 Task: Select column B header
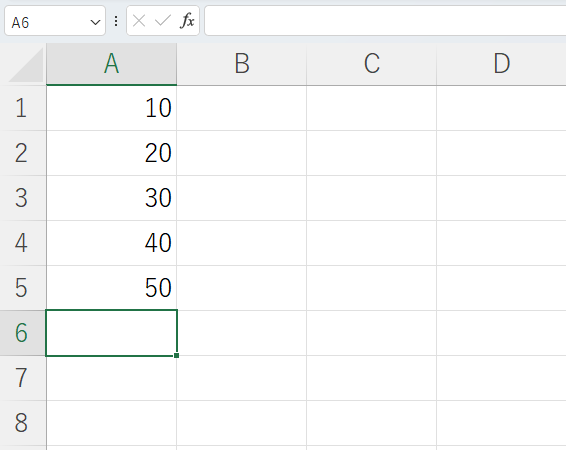pyautogui.click(x=241, y=64)
